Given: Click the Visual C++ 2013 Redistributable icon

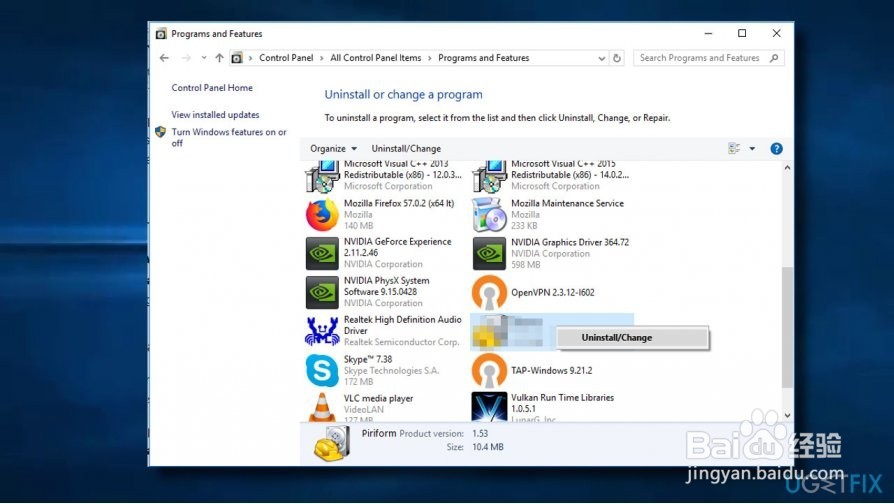Looking at the screenshot, I should point(322,177).
